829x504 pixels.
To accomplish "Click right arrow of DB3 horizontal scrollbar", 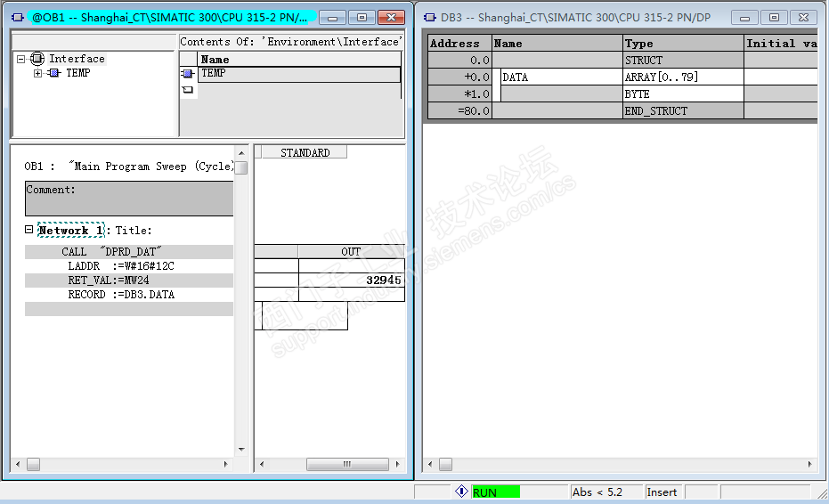I will point(810,464).
